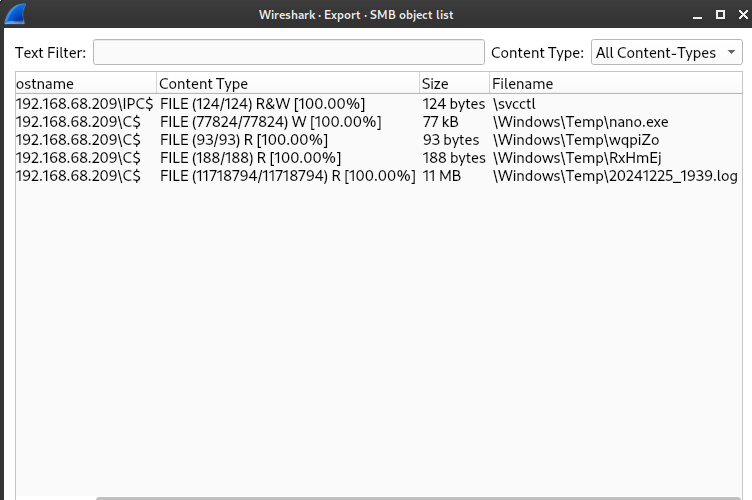
Task: Maximize the Export SMB object list window
Action: 720,15
